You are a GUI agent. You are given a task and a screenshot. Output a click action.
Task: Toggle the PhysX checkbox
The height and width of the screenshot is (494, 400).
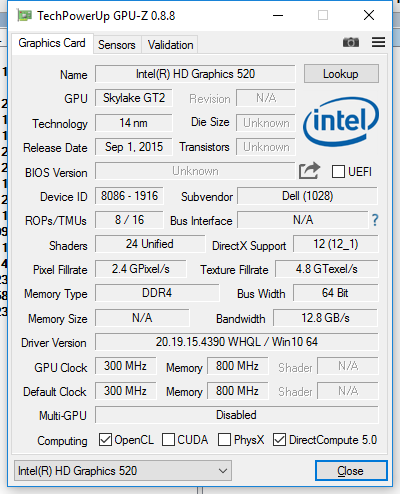(x=224, y=440)
